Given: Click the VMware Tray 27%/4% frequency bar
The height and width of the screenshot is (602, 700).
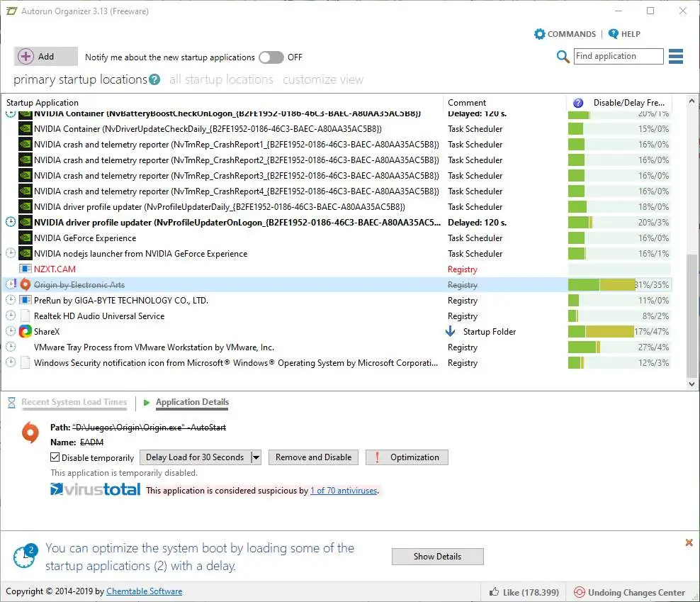Looking at the screenshot, I should click(619, 347).
